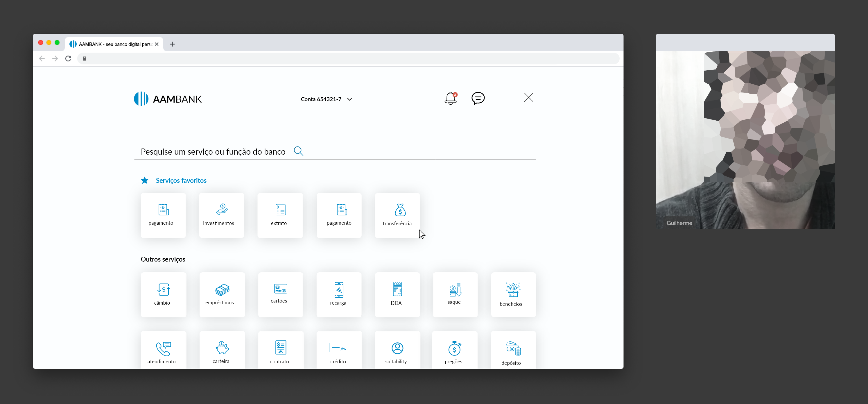Screen dimensions: 868x404
Task: Open the crédito service card
Action: (339, 350)
